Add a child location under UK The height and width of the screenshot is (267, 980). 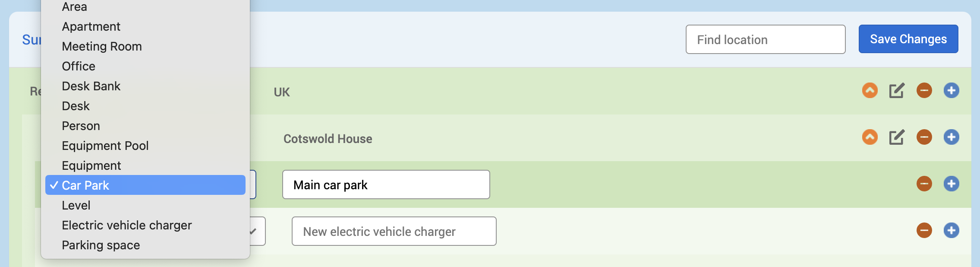pyautogui.click(x=951, y=91)
